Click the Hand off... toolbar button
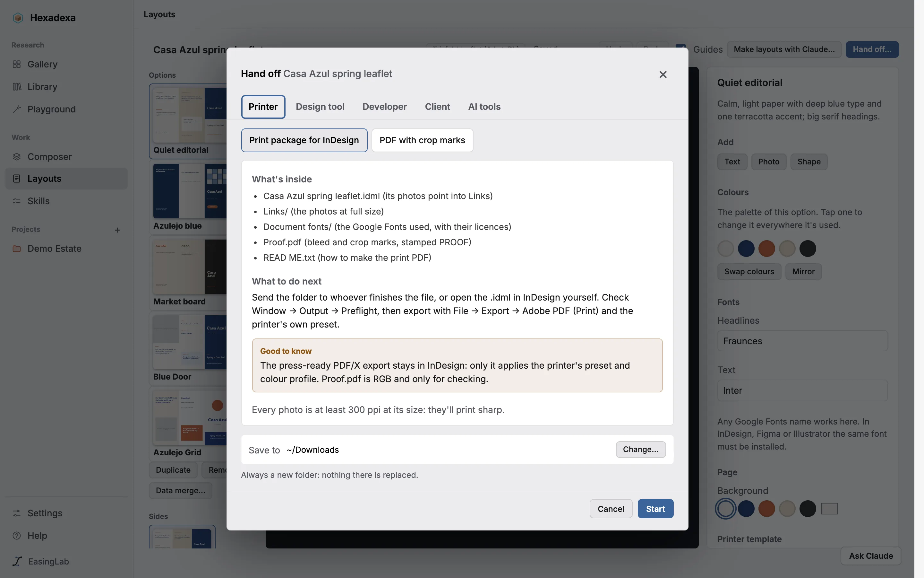 872,49
